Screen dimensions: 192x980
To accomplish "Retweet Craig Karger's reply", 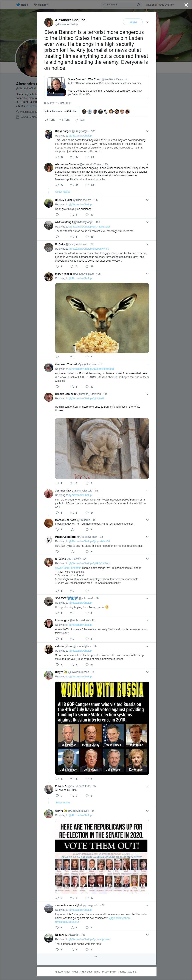I will click(72, 157).
